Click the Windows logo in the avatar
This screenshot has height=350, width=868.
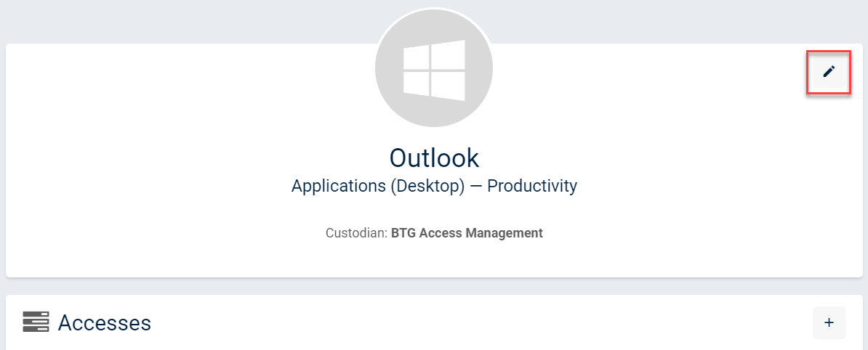434,69
